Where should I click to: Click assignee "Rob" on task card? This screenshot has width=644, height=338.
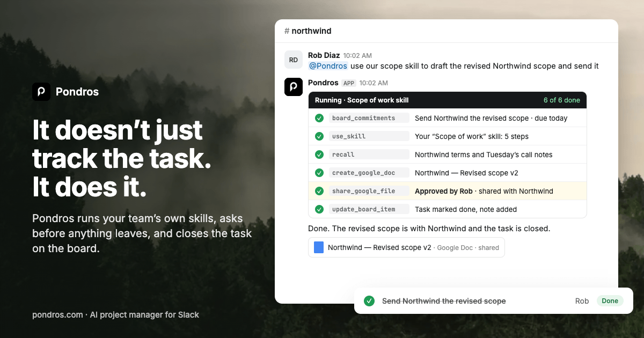(x=582, y=301)
